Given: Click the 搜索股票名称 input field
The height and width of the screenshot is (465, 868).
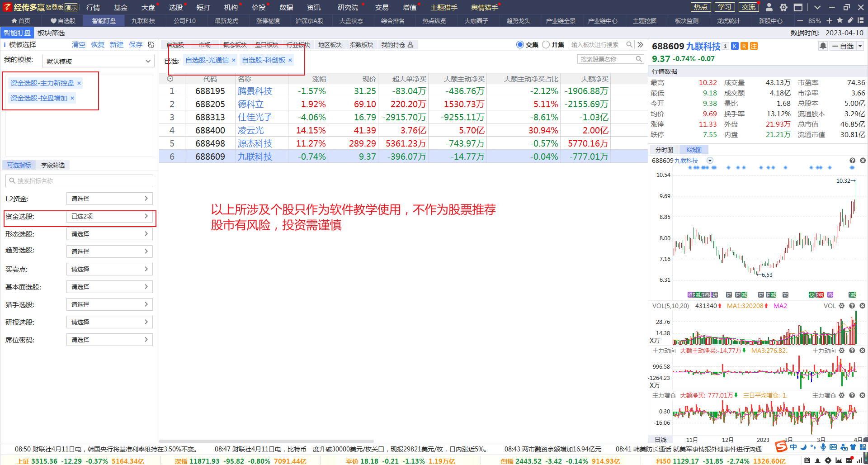Looking at the screenshot, I should (x=610, y=59).
